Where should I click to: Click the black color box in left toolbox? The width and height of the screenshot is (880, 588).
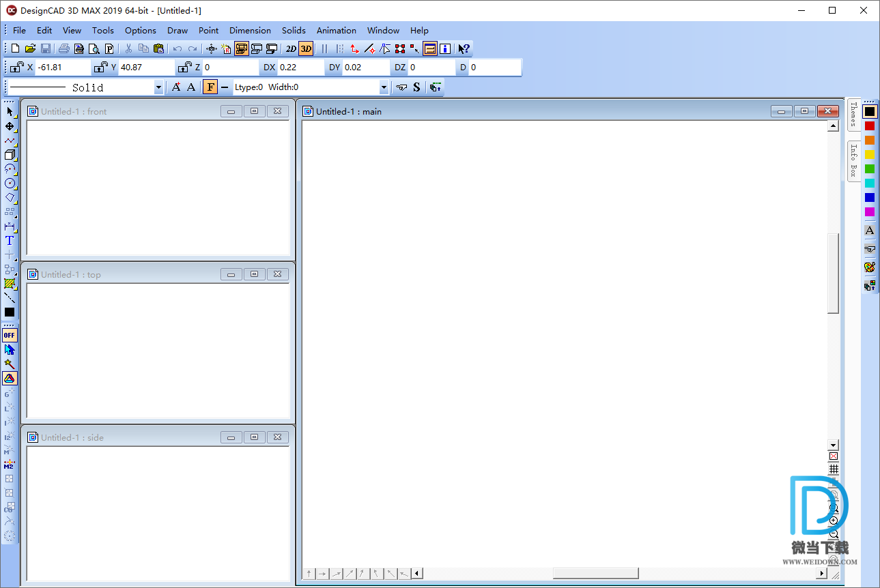click(x=10, y=312)
